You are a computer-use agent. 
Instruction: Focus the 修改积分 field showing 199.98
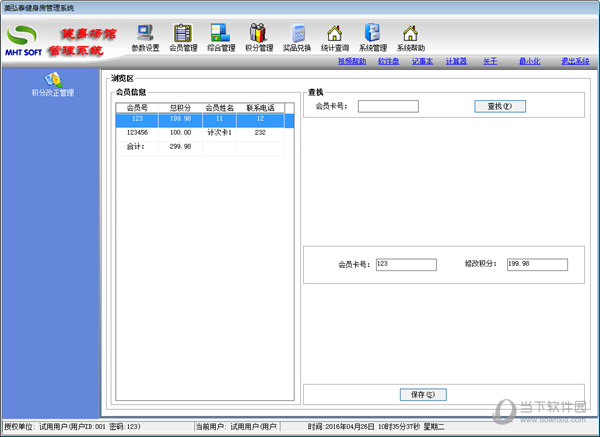pyautogui.click(x=537, y=264)
